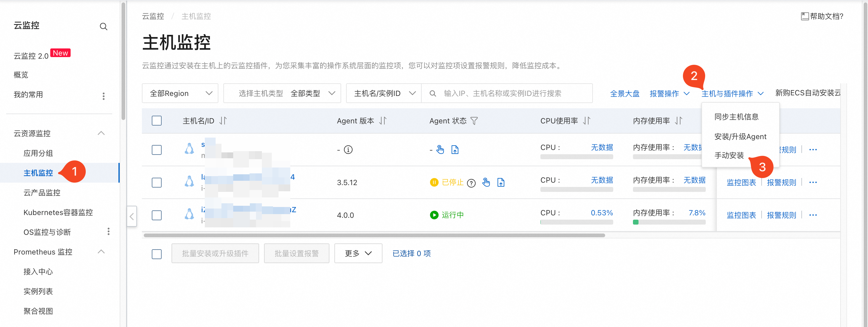
Task: Open the 更多 dropdown button
Action: (358, 253)
